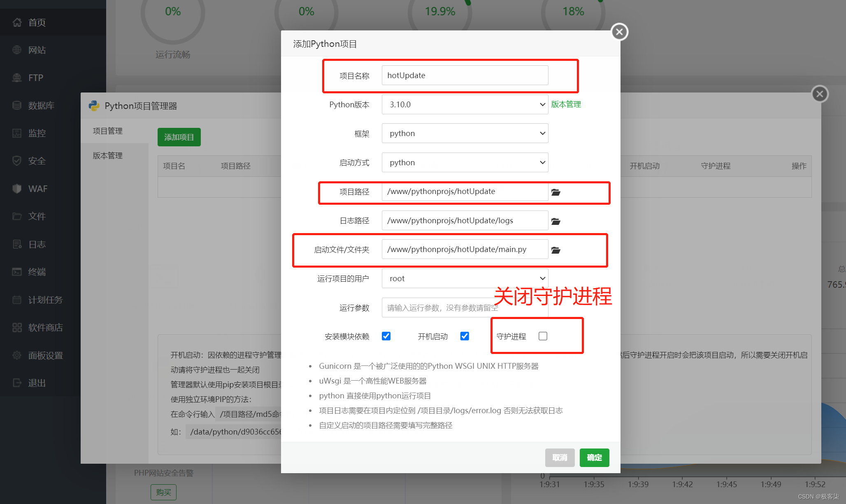This screenshot has height=504, width=846.
Task: Open 计划任务 in the sidebar menu
Action: 46,300
